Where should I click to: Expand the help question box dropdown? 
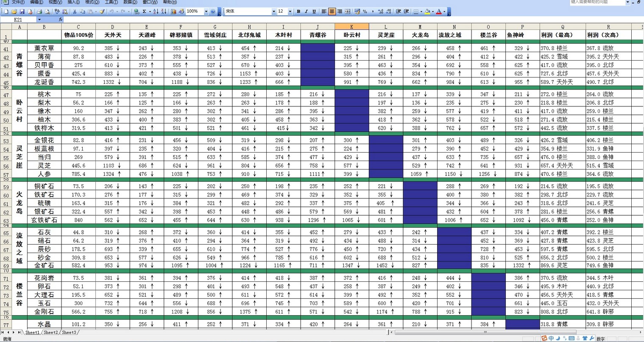click(x=628, y=2)
